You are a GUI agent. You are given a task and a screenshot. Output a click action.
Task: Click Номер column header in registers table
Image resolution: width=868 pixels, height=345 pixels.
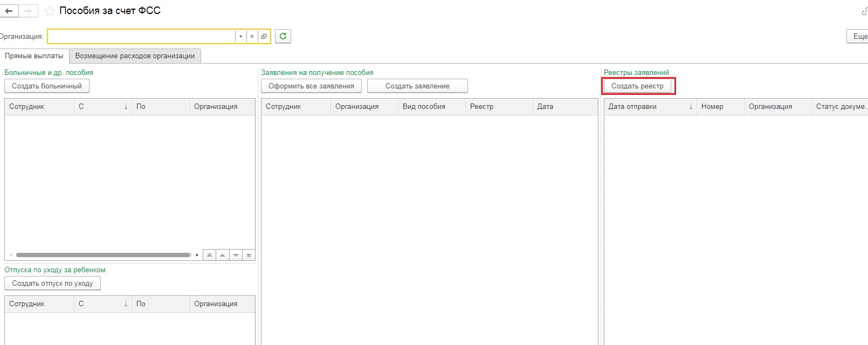(x=720, y=107)
